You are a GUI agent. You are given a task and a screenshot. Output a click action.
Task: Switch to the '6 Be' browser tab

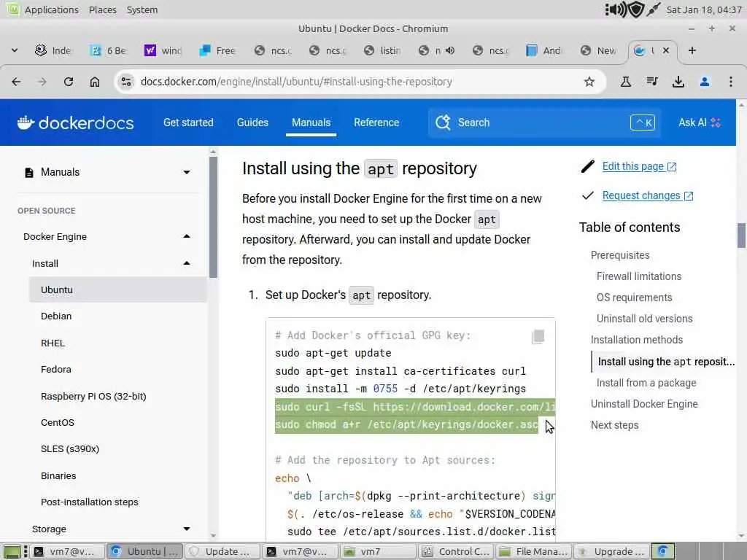tap(109, 50)
